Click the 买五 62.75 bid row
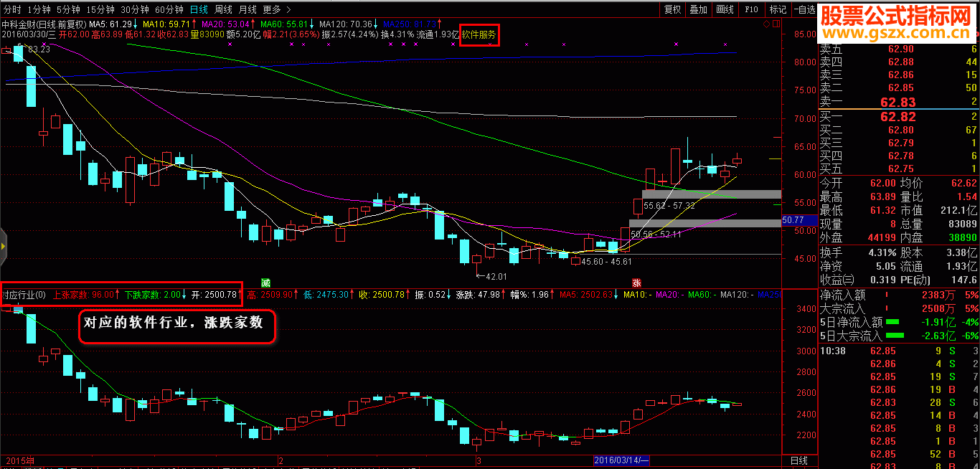Screen dimensions: 980x469 tap(899, 169)
